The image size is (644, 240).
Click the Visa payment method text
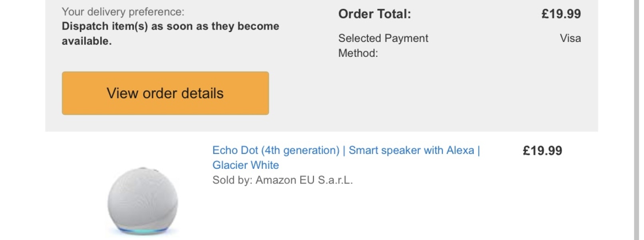point(570,38)
